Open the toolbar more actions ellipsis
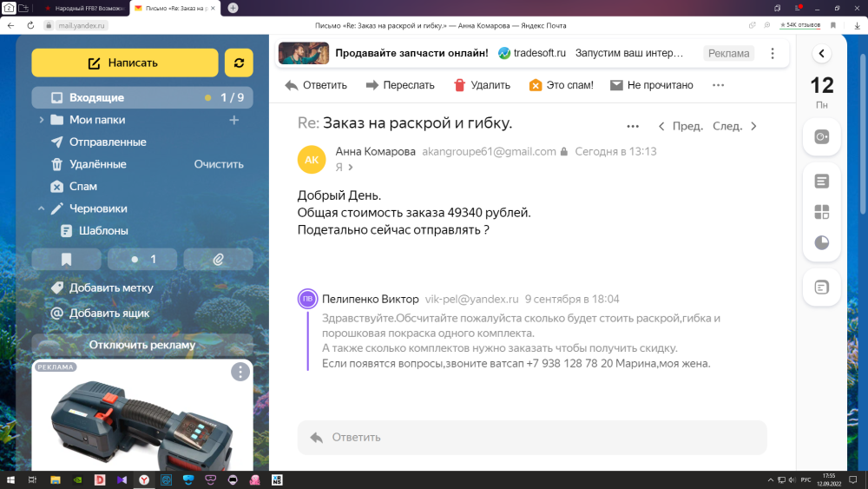 coord(718,85)
